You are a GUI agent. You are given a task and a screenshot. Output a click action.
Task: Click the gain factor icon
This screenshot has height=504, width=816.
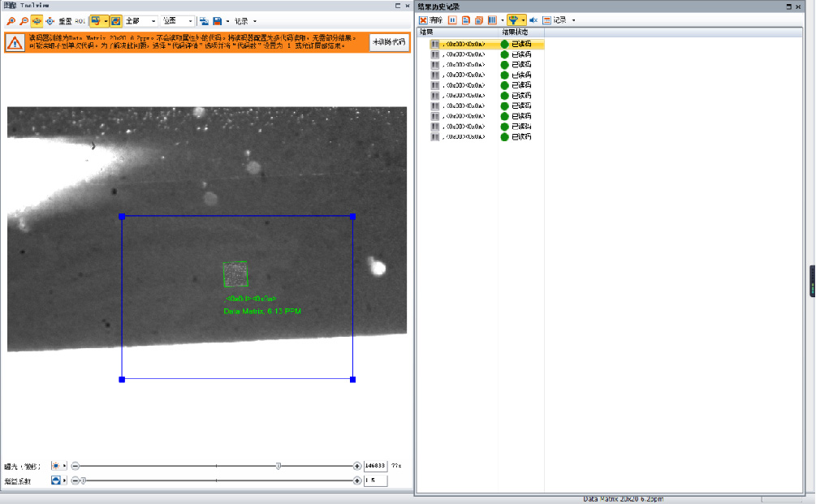[x=56, y=480]
